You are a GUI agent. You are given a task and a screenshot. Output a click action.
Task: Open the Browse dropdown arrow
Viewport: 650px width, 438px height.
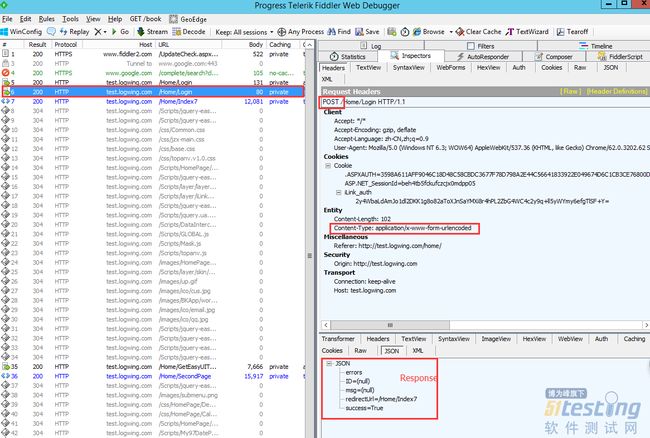451,32
